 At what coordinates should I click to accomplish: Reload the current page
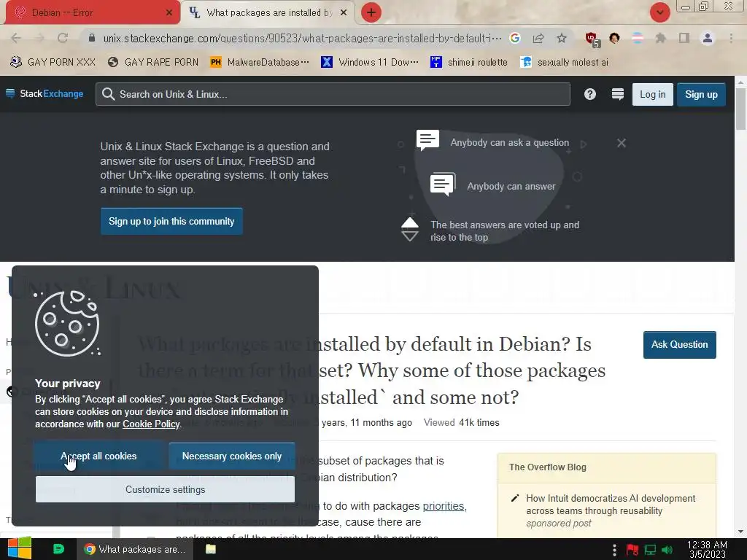tap(63, 38)
